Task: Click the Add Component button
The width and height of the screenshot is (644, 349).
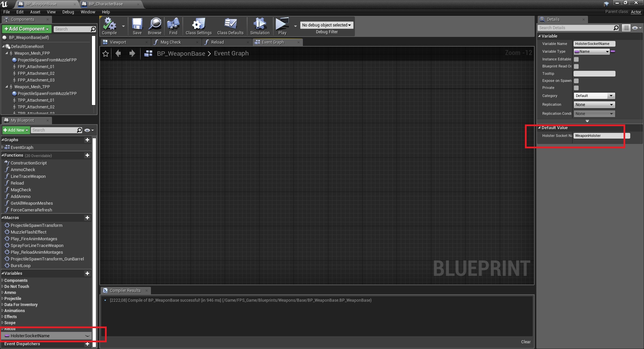Action: [x=27, y=29]
